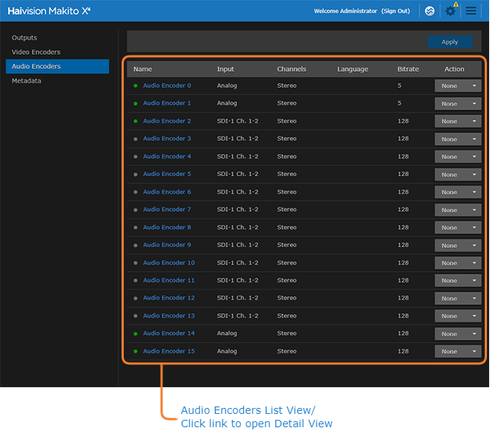Select Outputs in the sidebar
504x445 pixels.
[24, 38]
